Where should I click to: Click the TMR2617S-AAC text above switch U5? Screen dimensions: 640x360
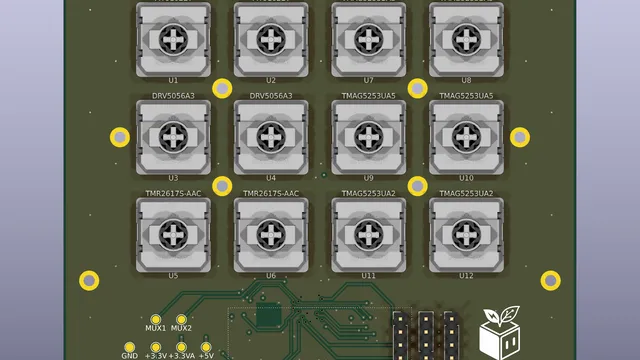173,193
